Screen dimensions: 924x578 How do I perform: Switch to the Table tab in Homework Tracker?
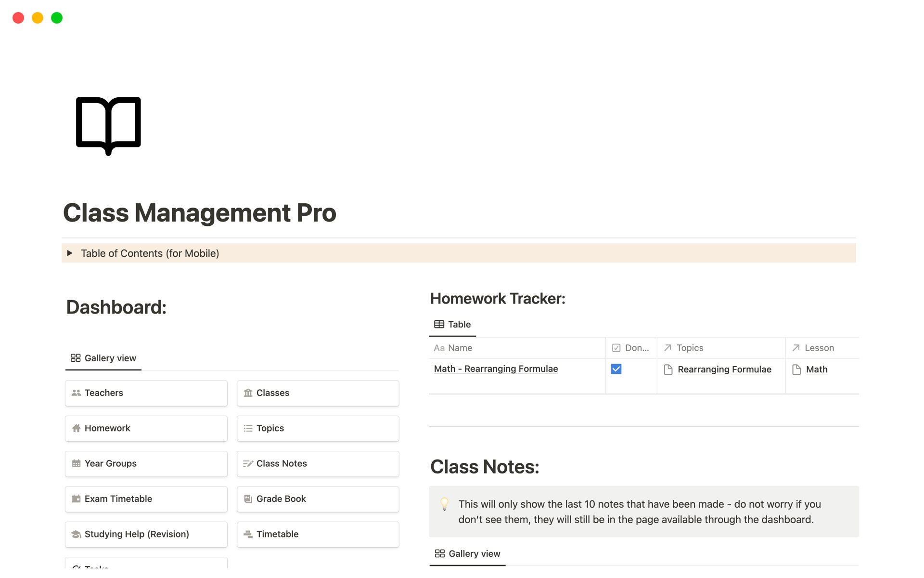452,324
